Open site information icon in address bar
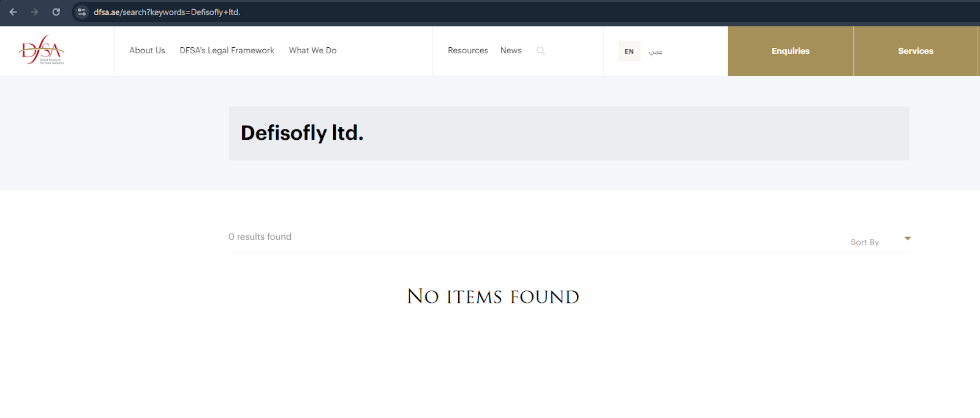The width and height of the screenshot is (980, 418). tap(82, 12)
